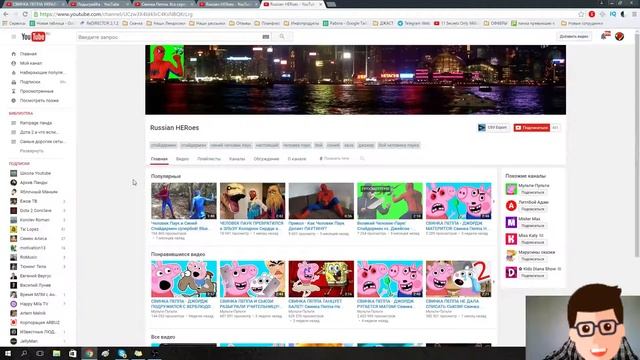Open the Spiderman and blue Spiderman video thumbnail
Screen dimensions: 640x360
pos(184,201)
